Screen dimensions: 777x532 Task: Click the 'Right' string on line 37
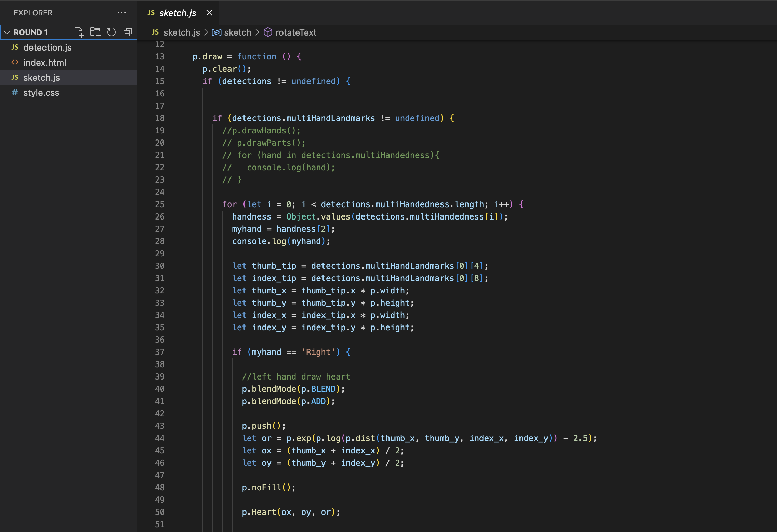[318, 352]
